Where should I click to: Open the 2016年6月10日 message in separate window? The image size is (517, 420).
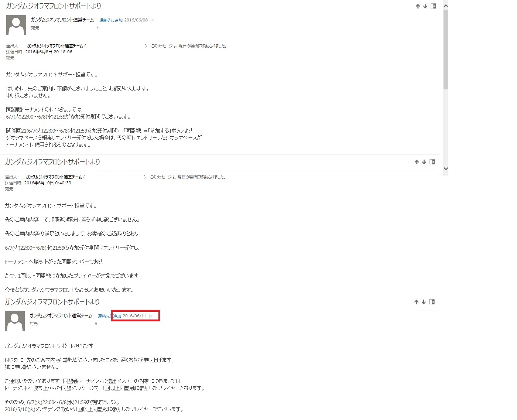[x=432, y=162]
